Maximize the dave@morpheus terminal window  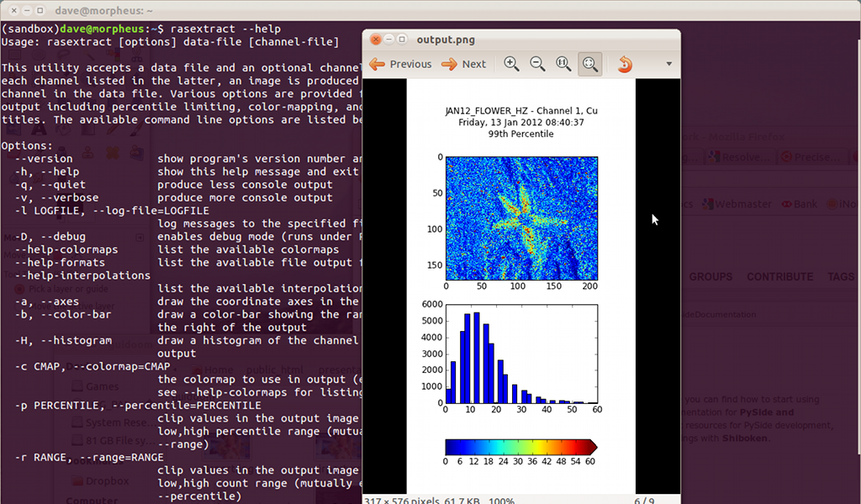pyautogui.click(x=40, y=10)
